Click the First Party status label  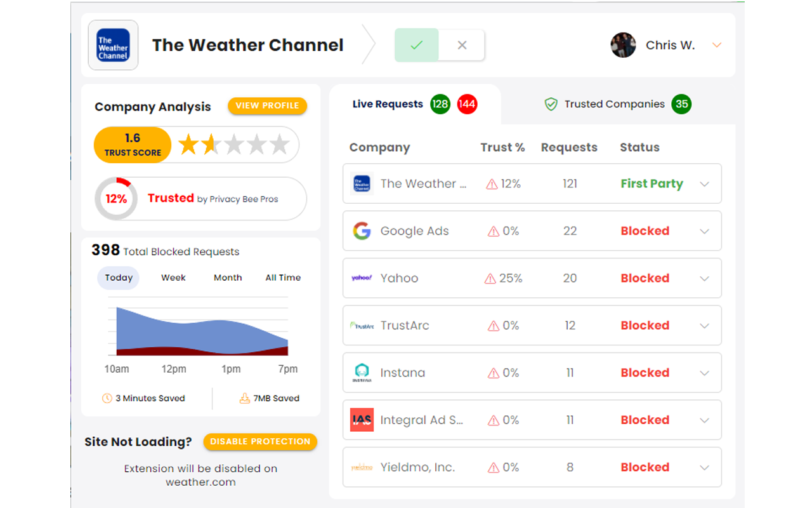point(652,184)
